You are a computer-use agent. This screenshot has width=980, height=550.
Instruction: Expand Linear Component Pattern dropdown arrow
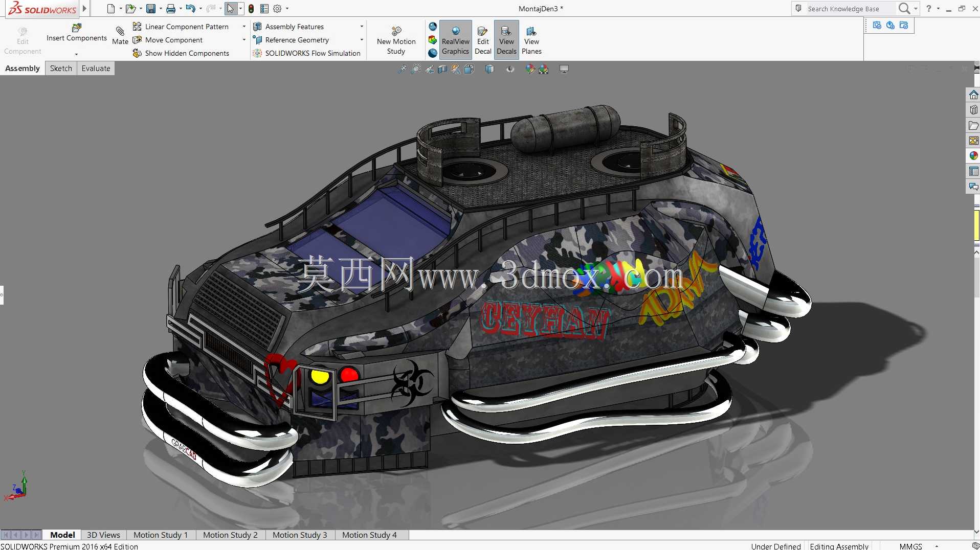pos(244,27)
